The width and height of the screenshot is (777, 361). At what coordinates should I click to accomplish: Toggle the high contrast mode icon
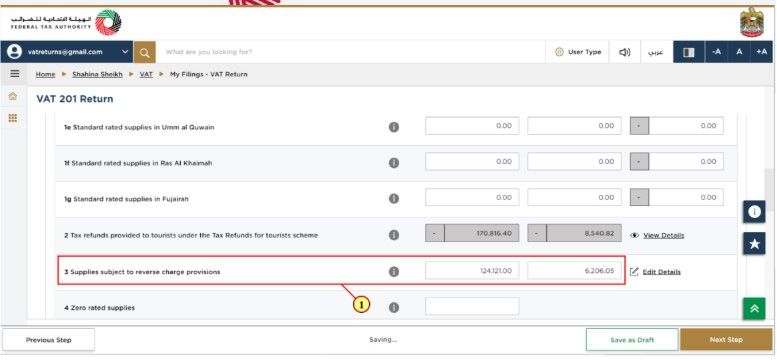[689, 52]
